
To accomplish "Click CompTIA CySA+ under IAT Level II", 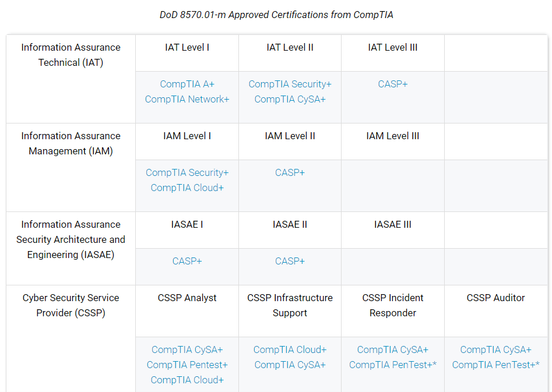I will 290,99.
